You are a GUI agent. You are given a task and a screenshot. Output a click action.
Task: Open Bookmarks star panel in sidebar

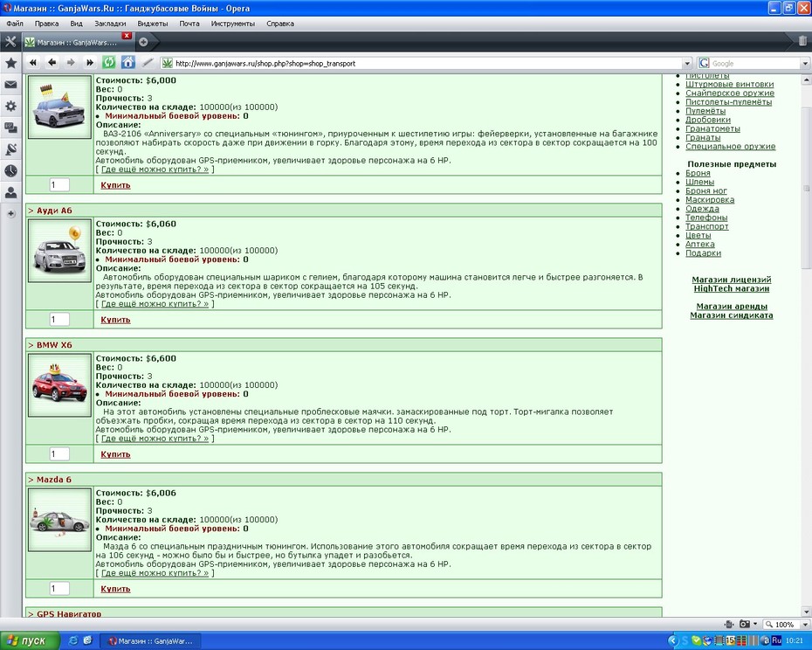point(10,63)
